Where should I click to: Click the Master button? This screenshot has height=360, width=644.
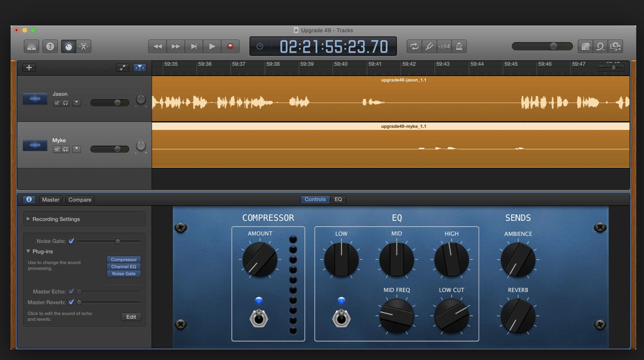click(x=51, y=200)
